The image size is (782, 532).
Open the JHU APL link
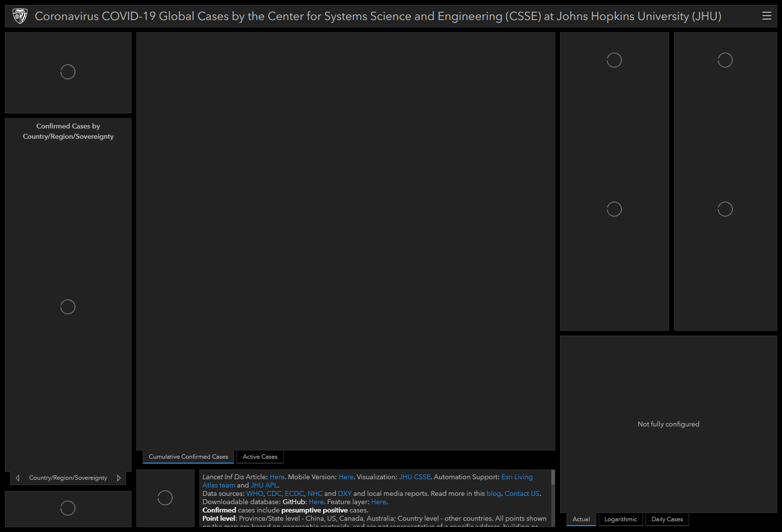click(x=264, y=485)
